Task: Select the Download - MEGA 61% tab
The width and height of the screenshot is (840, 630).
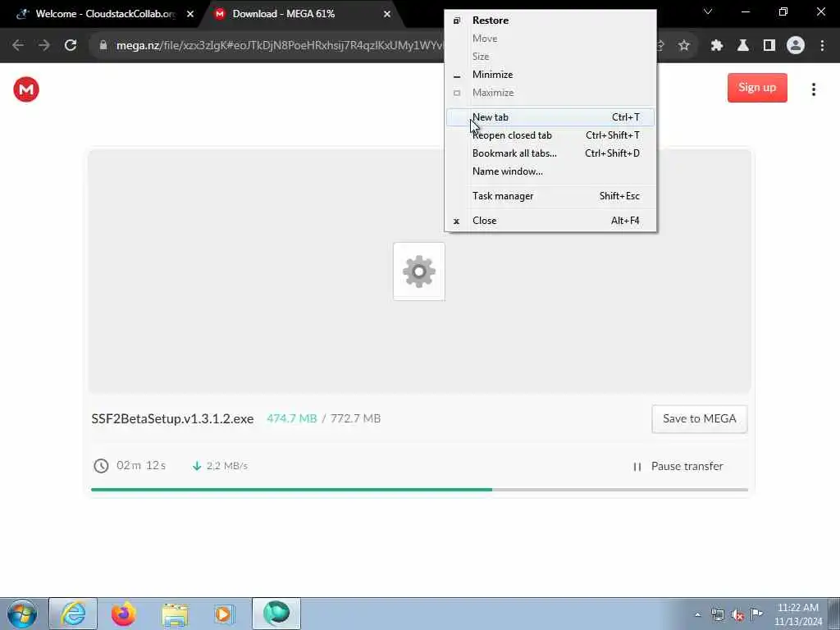Action: [300, 14]
